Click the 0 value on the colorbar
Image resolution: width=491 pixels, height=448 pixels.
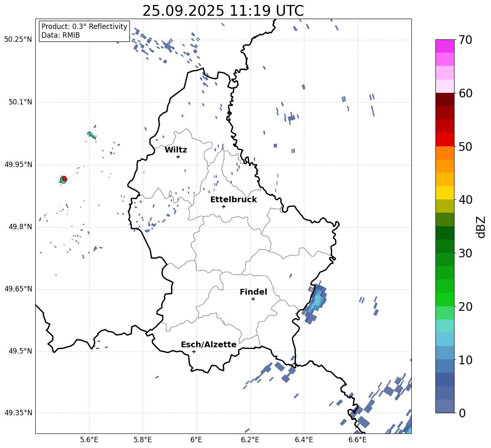point(462,413)
